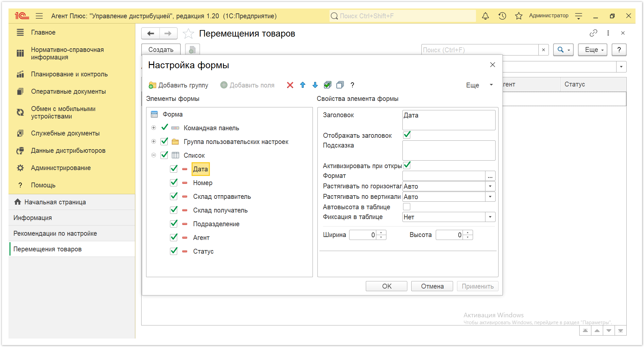Click the red delete element icon
The width and height of the screenshot is (644, 347).
[290, 85]
